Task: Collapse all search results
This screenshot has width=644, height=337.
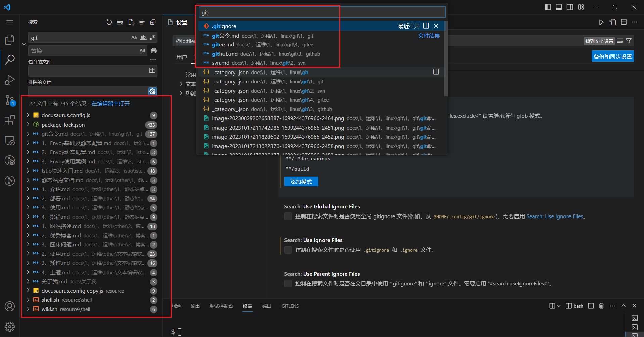Action: pos(153,22)
